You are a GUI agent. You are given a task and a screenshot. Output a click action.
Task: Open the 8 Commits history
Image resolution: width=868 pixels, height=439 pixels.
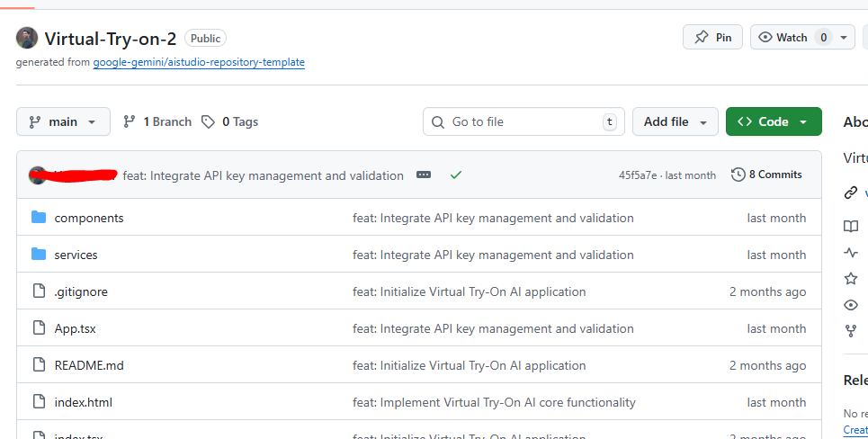click(x=766, y=175)
